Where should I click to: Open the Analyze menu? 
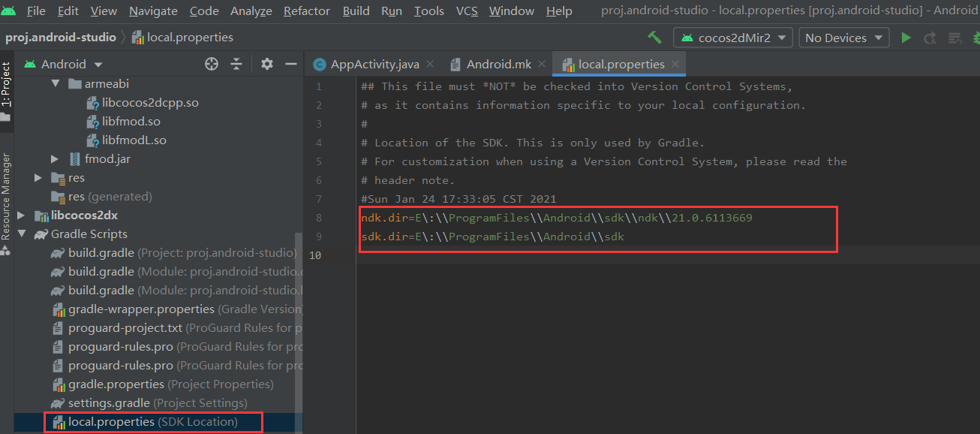pos(251,11)
